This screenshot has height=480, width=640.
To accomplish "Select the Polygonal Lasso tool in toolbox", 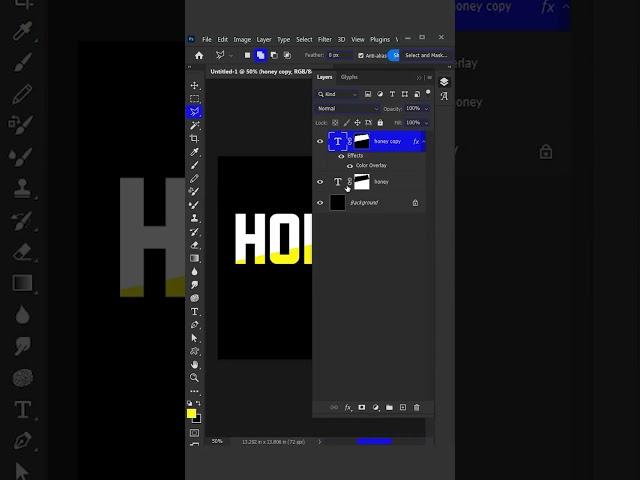I will click(x=194, y=112).
